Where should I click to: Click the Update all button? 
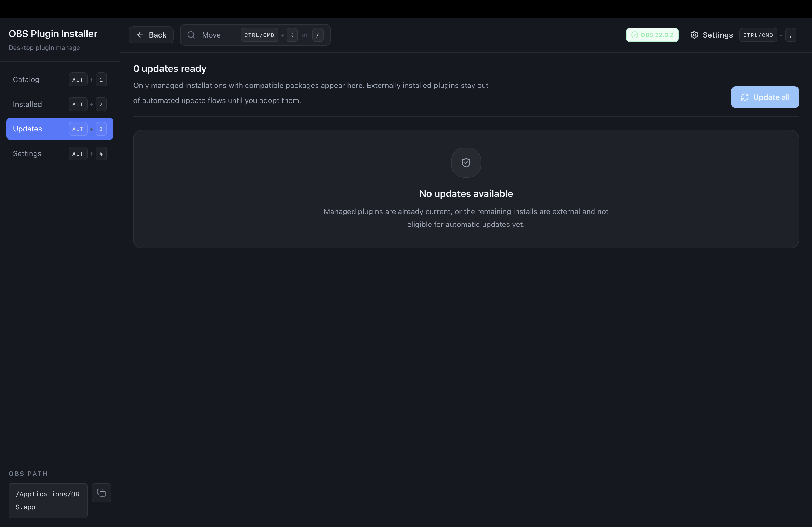765,97
